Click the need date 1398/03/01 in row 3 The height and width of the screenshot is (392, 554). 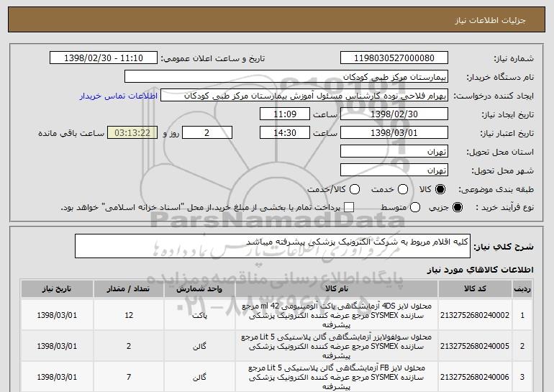[57, 377]
